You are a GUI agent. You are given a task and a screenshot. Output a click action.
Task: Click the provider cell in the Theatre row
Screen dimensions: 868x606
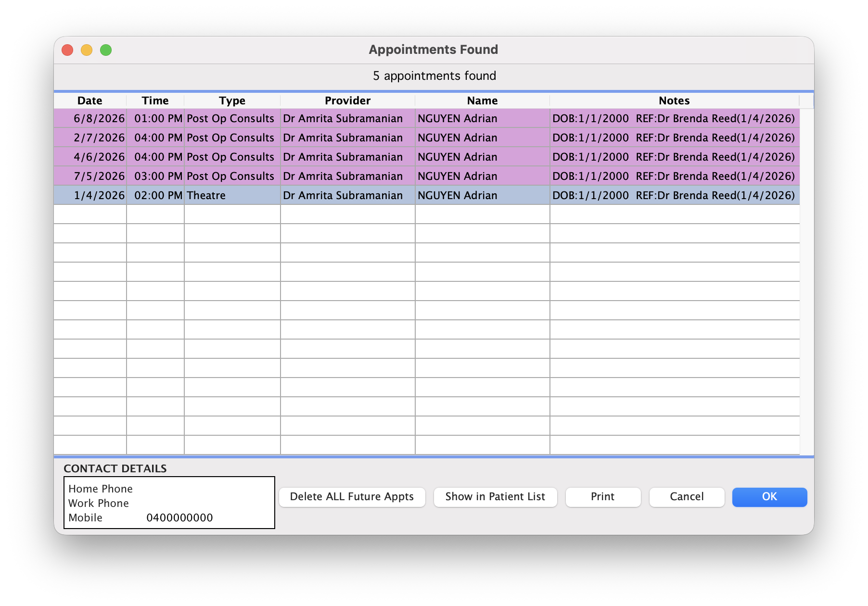click(348, 195)
